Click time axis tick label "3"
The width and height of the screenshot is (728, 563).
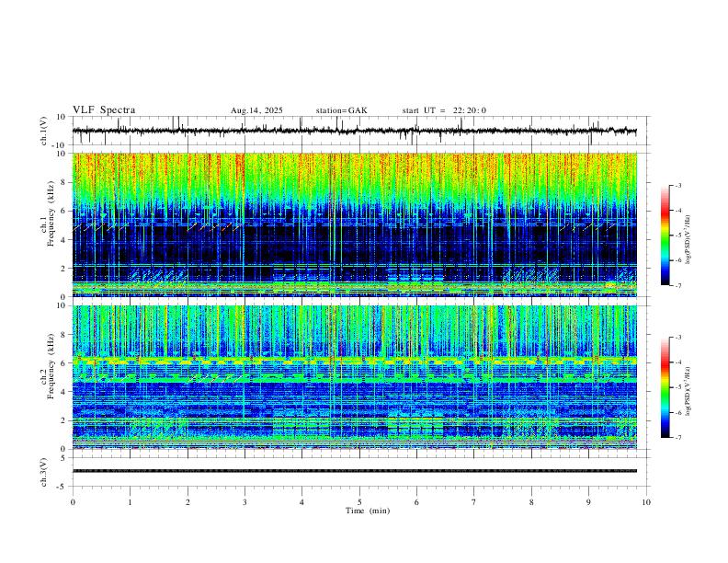tap(245, 502)
